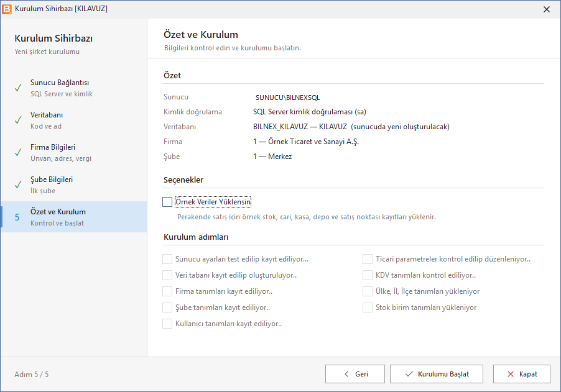The image size is (561, 392).
Task: Click the Kapat button
Action: (522, 374)
